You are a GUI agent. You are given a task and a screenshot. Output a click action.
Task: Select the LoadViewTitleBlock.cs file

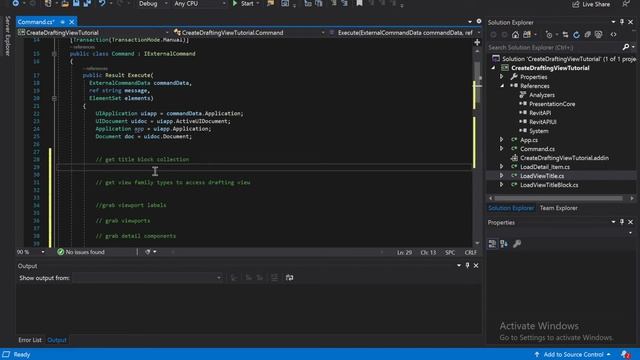(x=549, y=185)
